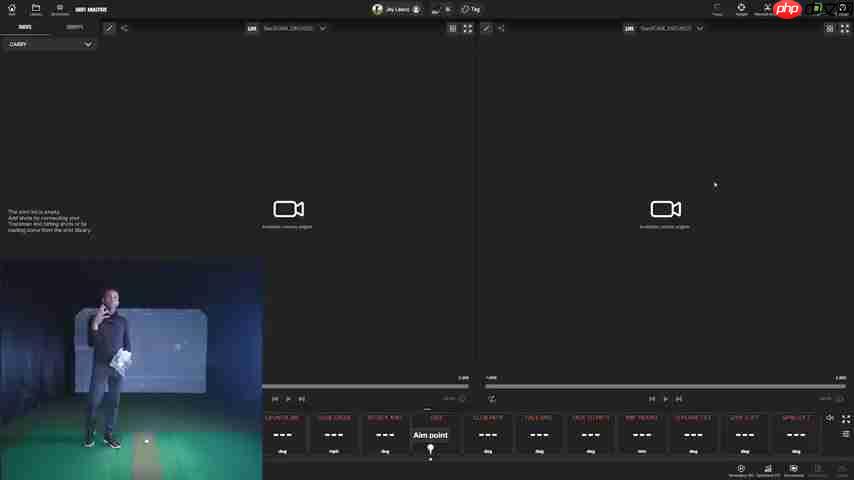Open the camera source dropdown in right video pane
Image resolution: width=854 pixels, height=480 pixels.
pyautogui.click(x=671, y=28)
